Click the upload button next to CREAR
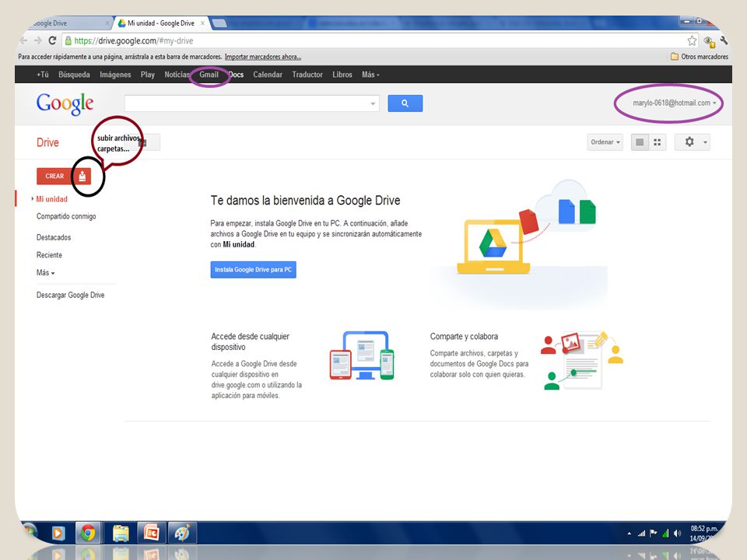Screen dimensions: 747x560 tap(82, 176)
